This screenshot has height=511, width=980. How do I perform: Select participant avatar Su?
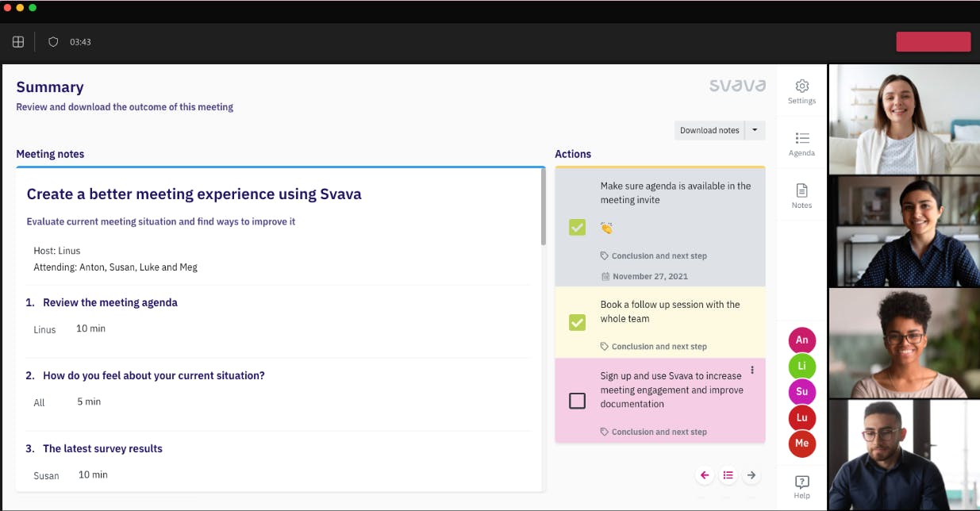pyautogui.click(x=802, y=392)
